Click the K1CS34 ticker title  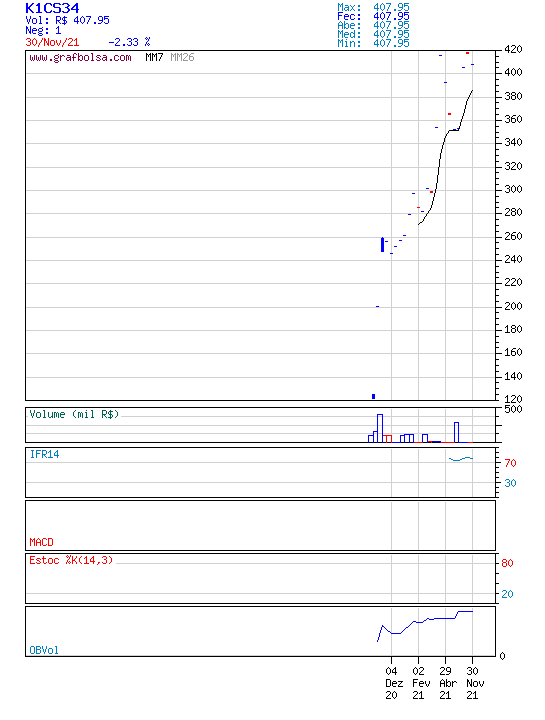(x=52, y=8)
